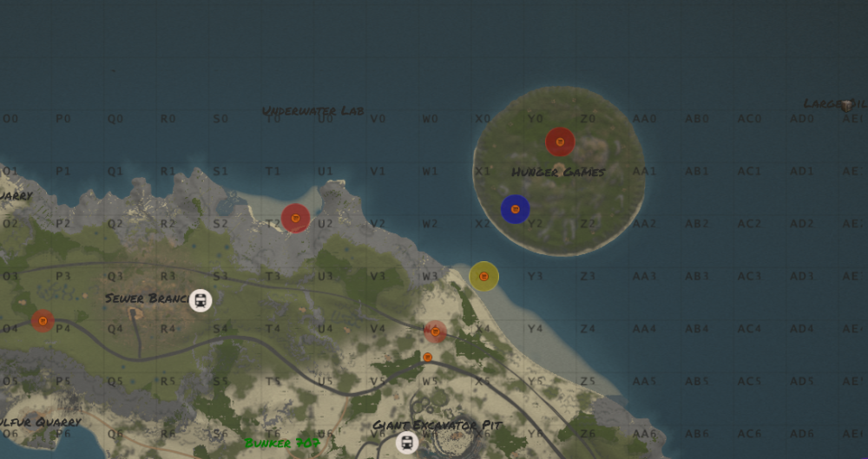Click grid label AD0
Viewport: 868px width, 459px height.
801,119
